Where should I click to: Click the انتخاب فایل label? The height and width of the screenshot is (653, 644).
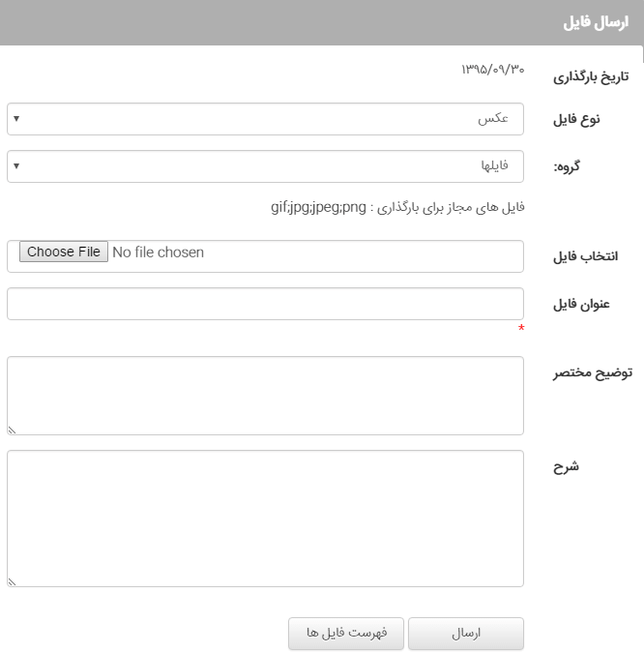[x=585, y=256]
